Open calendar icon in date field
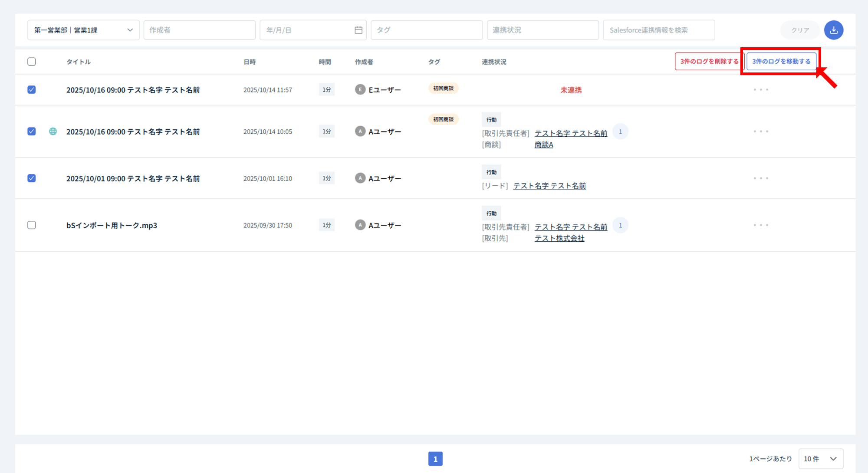Screen dimensions: 868x473 point(358,30)
